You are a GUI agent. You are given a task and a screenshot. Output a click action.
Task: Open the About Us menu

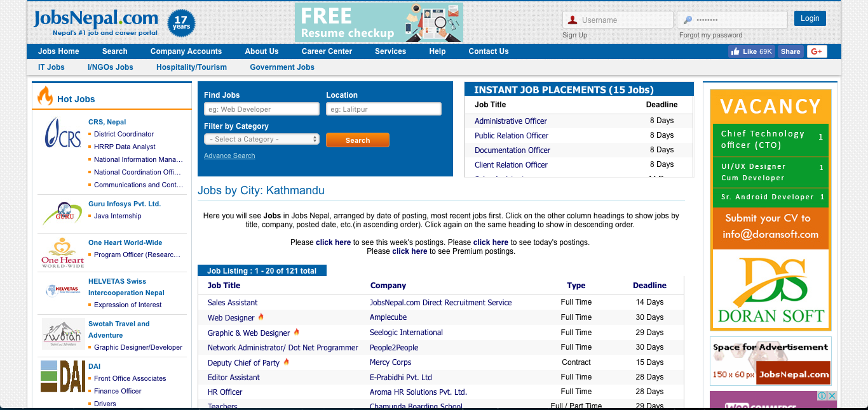click(262, 51)
